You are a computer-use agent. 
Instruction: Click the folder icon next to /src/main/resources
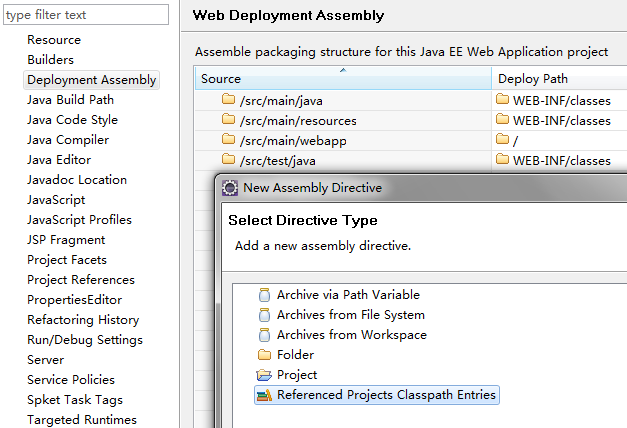pyautogui.click(x=228, y=120)
